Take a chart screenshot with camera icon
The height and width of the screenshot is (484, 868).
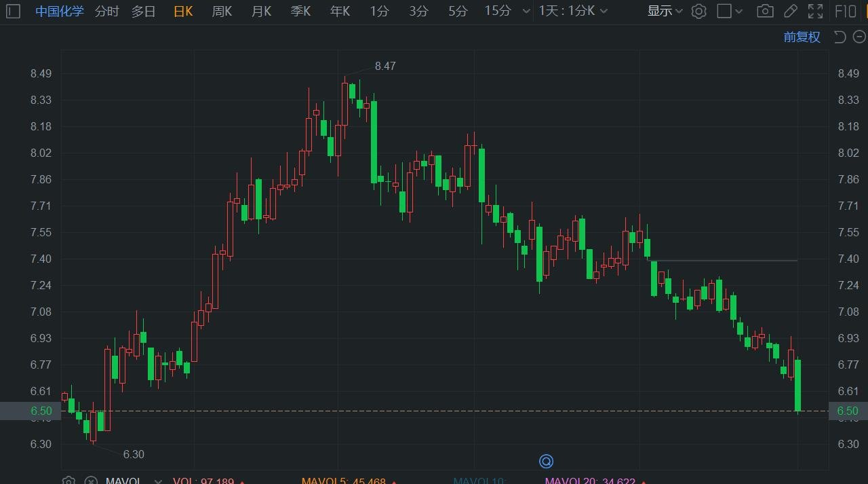pos(765,11)
